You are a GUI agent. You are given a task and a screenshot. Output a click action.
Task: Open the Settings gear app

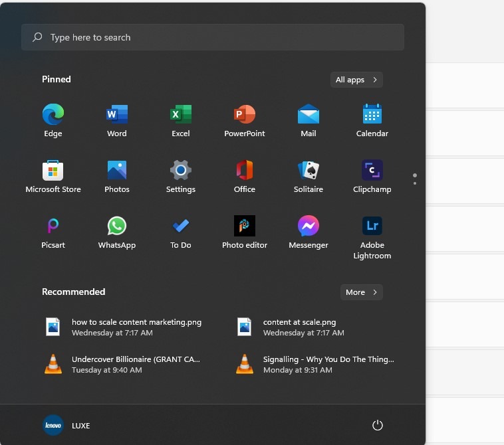tap(181, 176)
